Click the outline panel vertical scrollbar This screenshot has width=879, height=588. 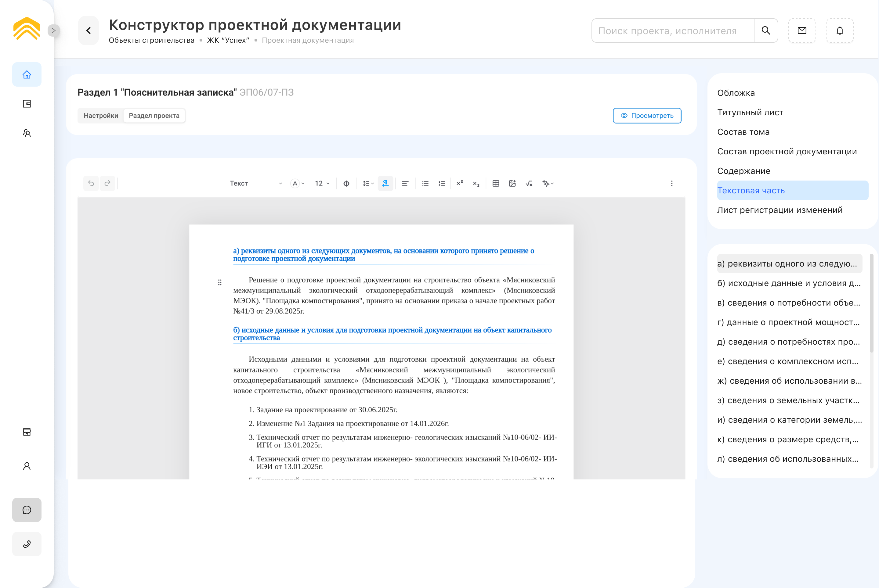click(x=871, y=303)
